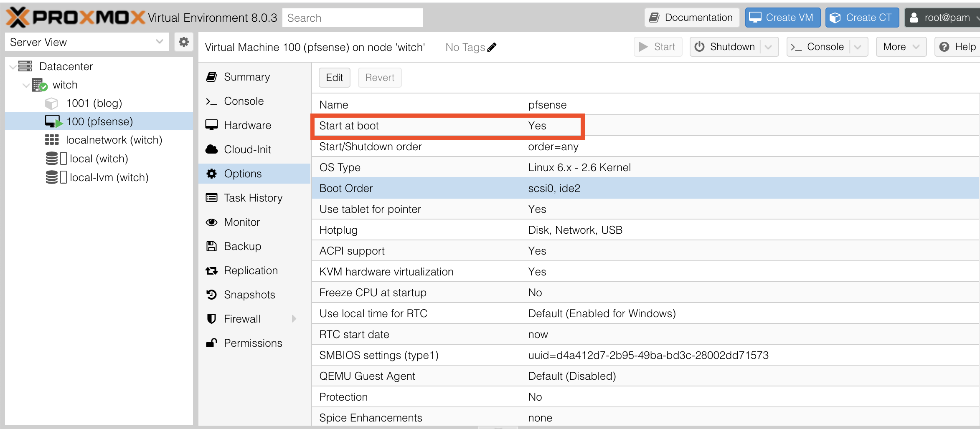980x429 pixels.
Task: Click the Create VM button
Action: click(782, 18)
